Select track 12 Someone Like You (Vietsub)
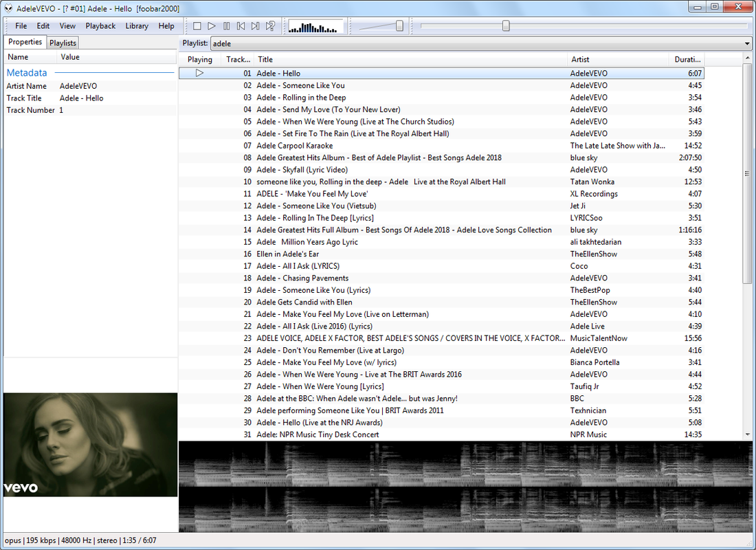The image size is (756, 550). pos(441,206)
